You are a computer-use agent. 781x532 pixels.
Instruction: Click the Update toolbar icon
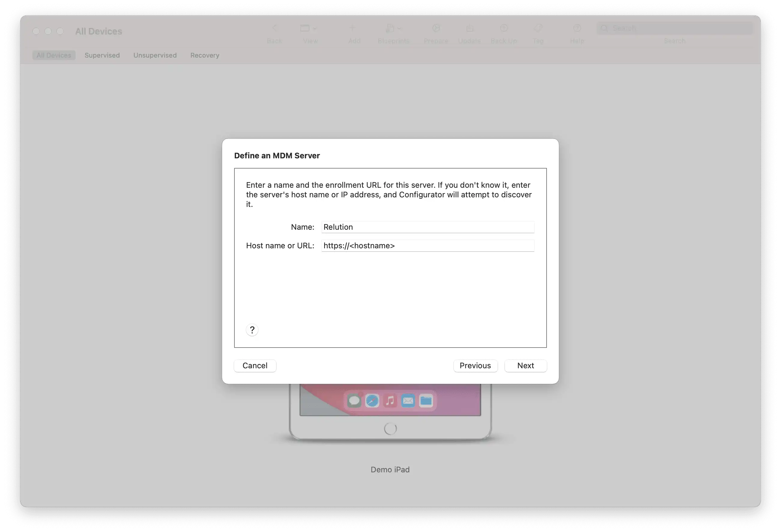tap(469, 28)
